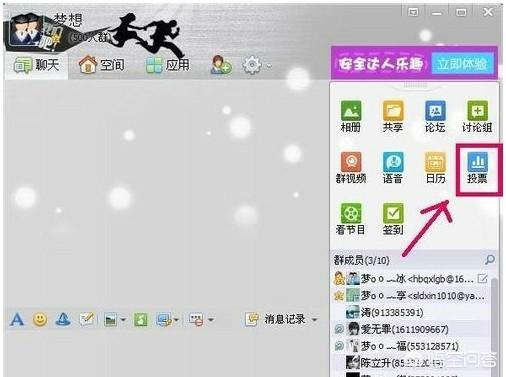The height and width of the screenshot is (377, 506).
Task: Start 群视频 group video
Action: pos(351,167)
